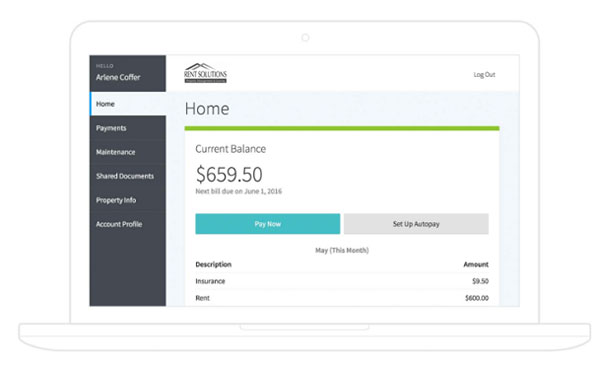Image resolution: width=596 pixels, height=375 pixels.
Task: Click the Home page heading
Action: (x=207, y=109)
